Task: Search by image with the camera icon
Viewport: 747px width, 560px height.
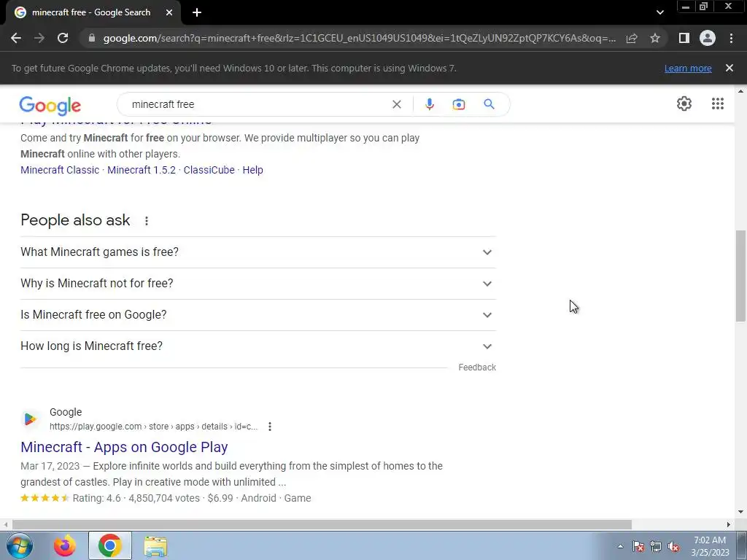Action: coord(458,104)
